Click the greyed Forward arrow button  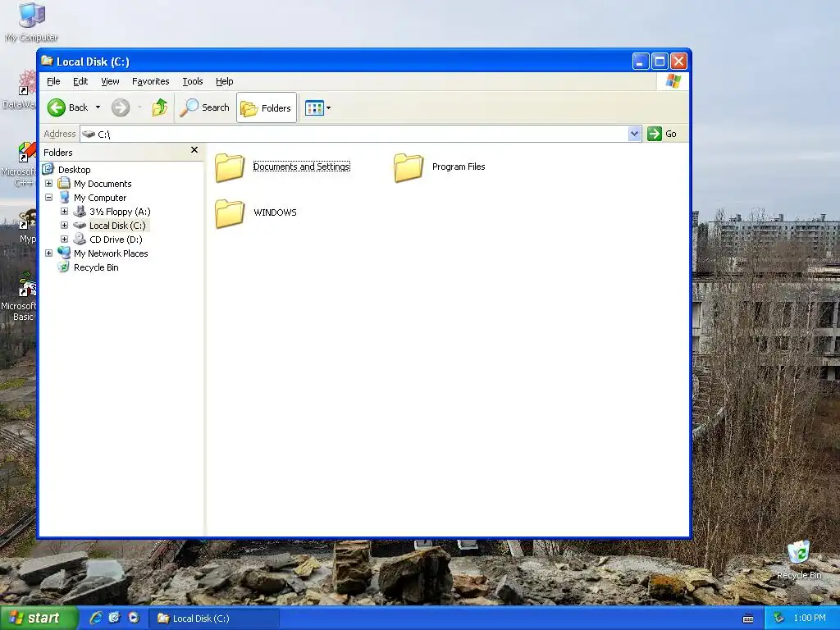(121, 107)
